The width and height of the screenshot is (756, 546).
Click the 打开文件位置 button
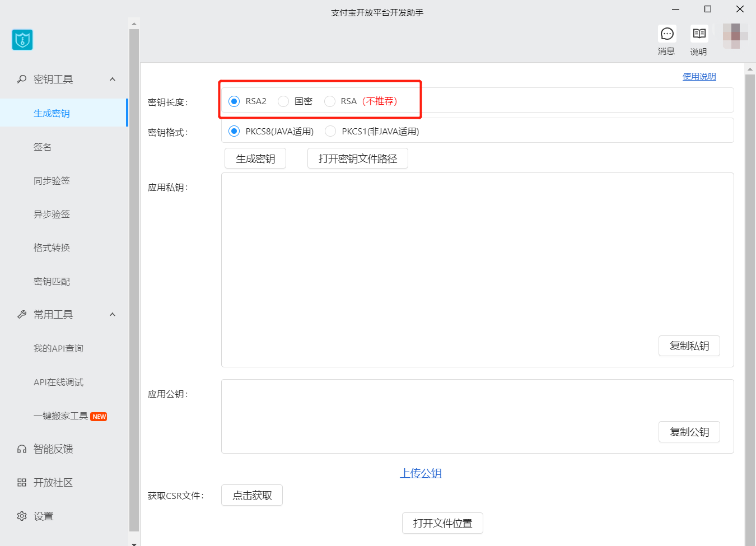[442, 523]
